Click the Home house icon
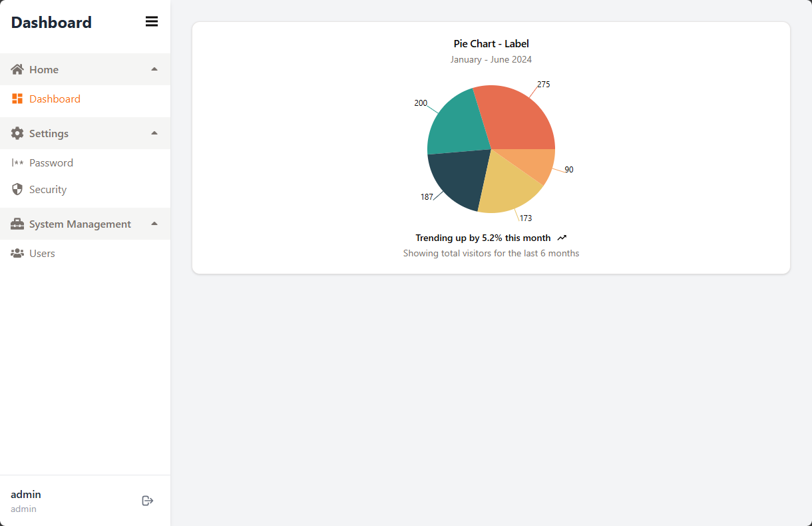Screen dimensions: 812x526 pos(17,69)
